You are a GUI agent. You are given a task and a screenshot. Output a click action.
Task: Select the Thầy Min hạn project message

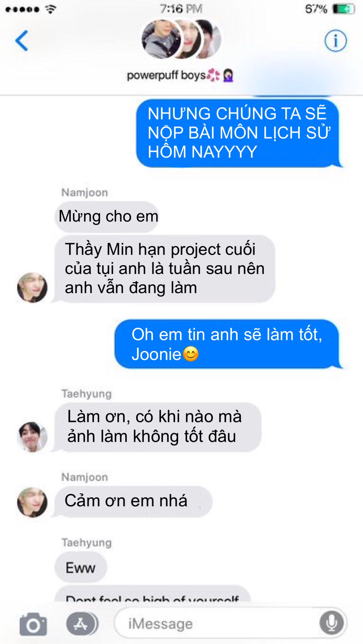coord(165,269)
